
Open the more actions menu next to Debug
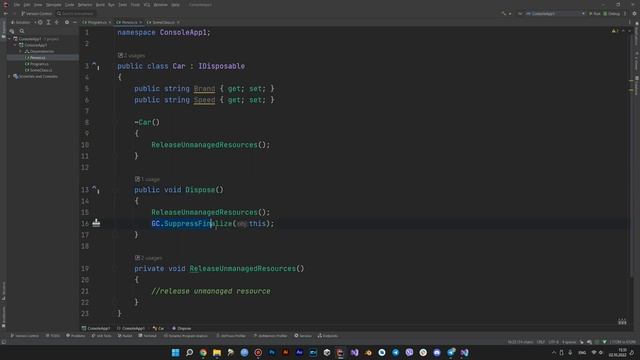pos(625,13)
